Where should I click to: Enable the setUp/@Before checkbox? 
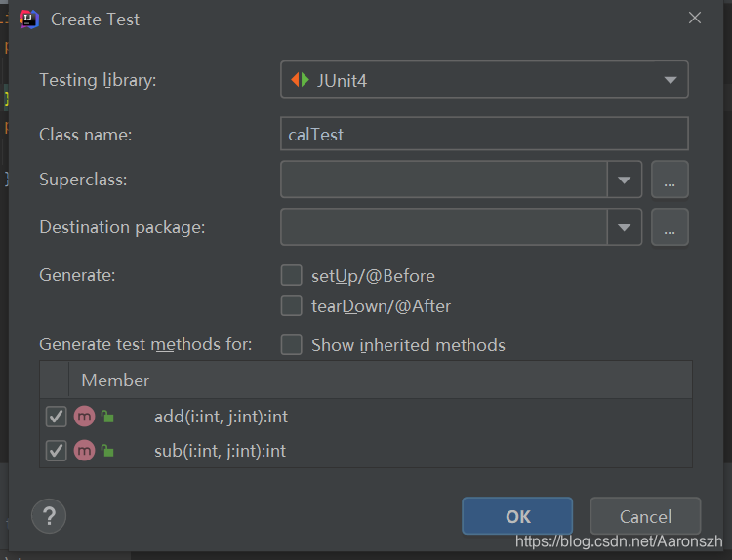pos(291,275)
